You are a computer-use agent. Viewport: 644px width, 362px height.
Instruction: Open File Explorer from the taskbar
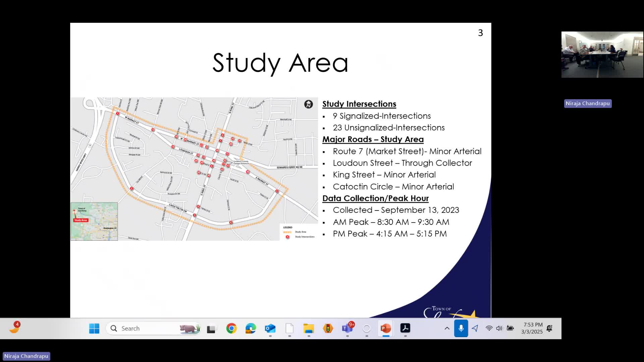coord(309,328)
